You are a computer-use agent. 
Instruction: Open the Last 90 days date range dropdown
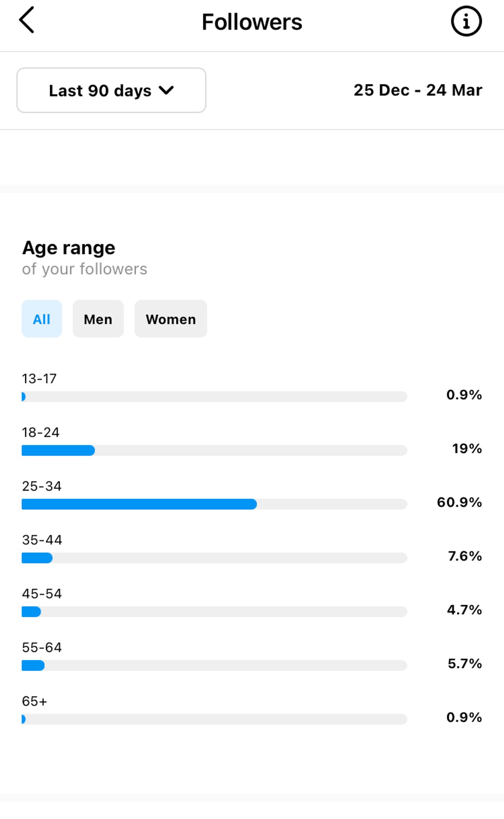[111, 90]
